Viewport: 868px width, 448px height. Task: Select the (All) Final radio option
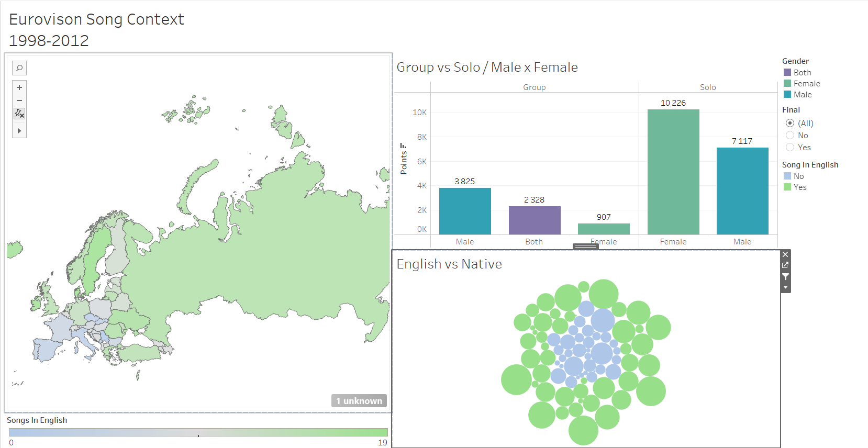790,124
